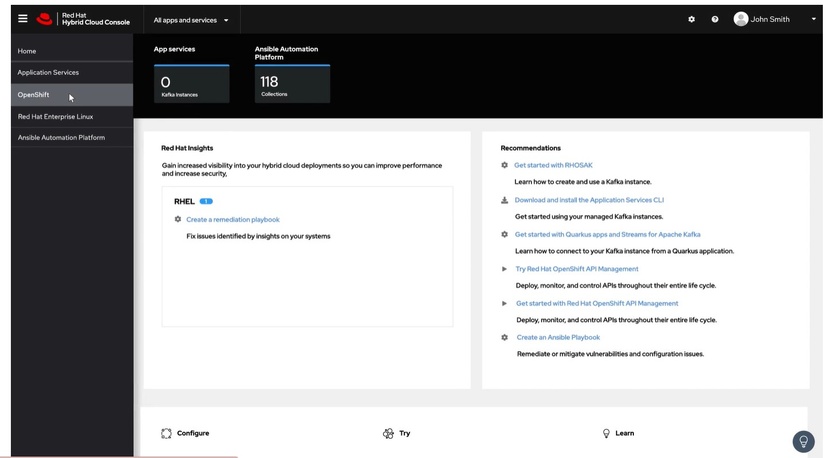
Task: Click 'Learn how to create and use a Kafka instance' text
Action: [583, 182]
